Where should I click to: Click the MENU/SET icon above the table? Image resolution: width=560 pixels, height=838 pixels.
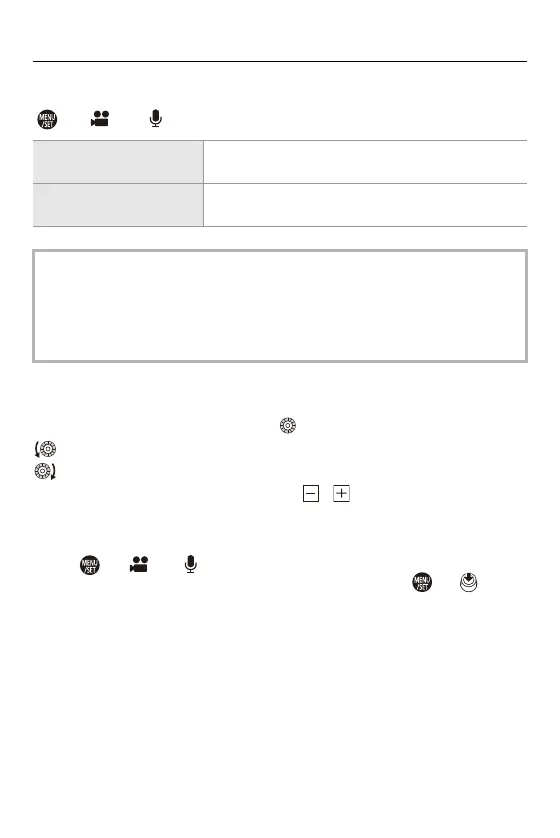[47, 119]
